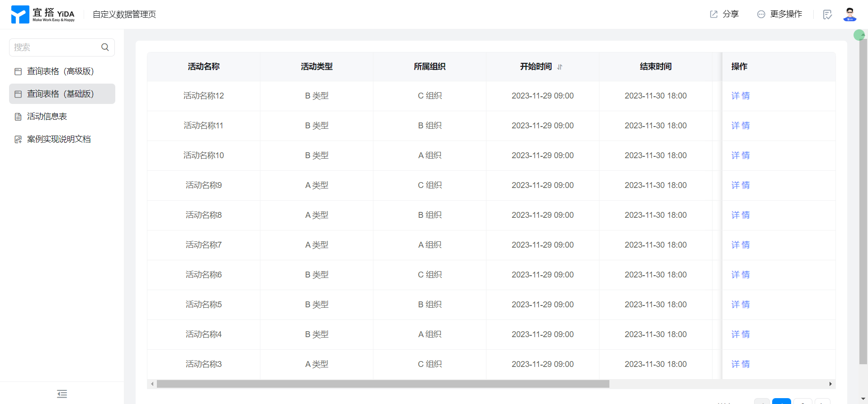This screenshot has width=868, height=404.
Task: Open 案例实现说明文档 link in sidebar
Action: [59, 139]
